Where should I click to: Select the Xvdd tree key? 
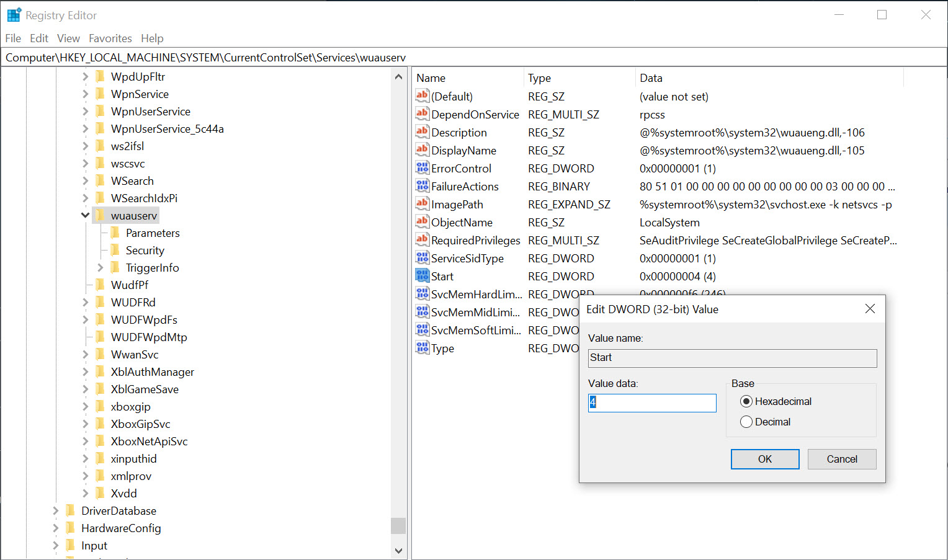coord(123,493)
